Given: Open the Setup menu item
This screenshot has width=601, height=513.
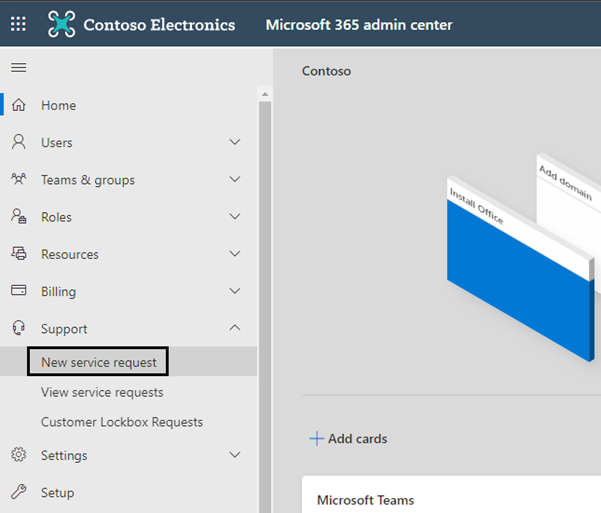Looking at the screenshot, I should pos(128,492).
